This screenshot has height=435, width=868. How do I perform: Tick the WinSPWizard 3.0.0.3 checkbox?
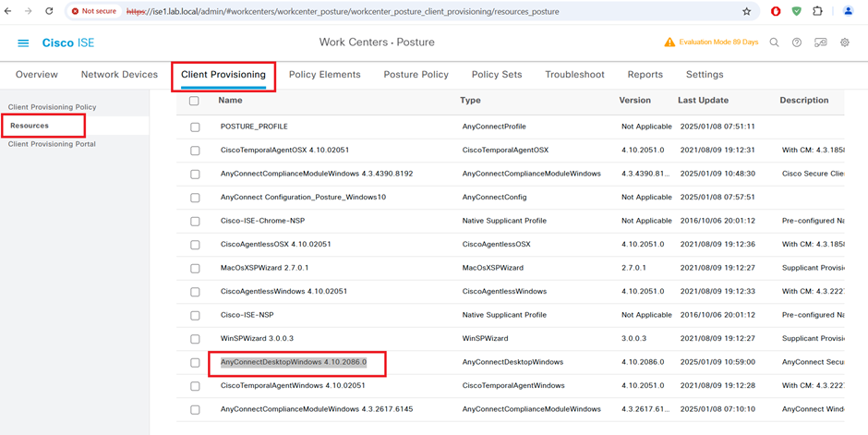click(x=195, y=339)
